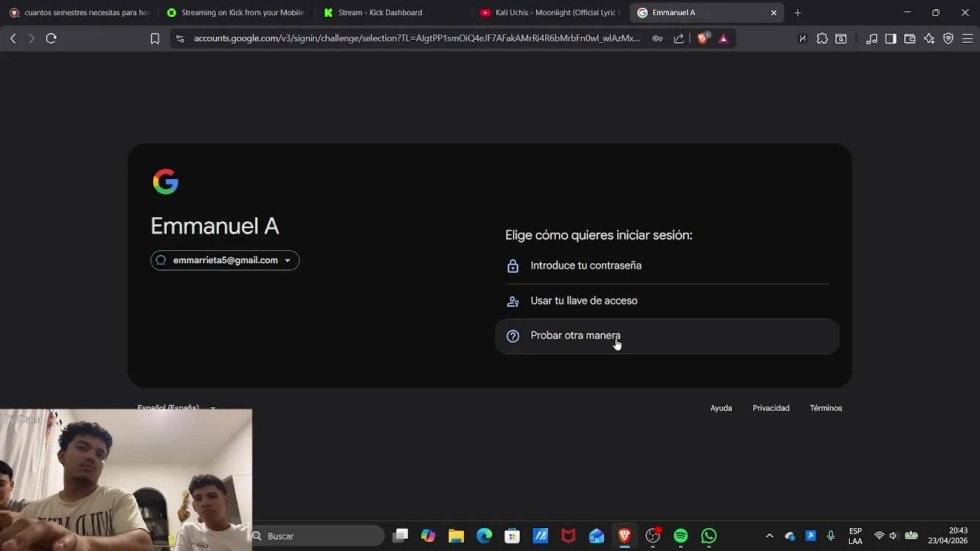Open Copilot from the taskbar
Screen dimensions: 980x551
pos(428,536)
